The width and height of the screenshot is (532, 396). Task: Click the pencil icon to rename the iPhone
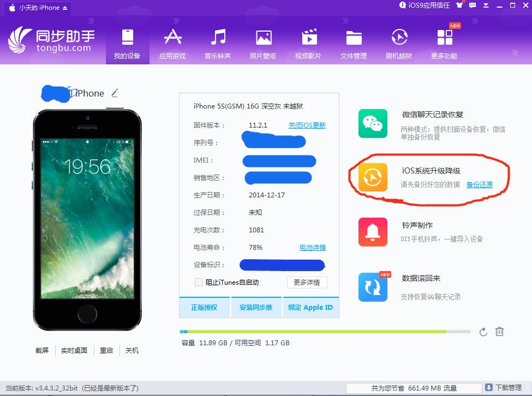tap(115, 93)
